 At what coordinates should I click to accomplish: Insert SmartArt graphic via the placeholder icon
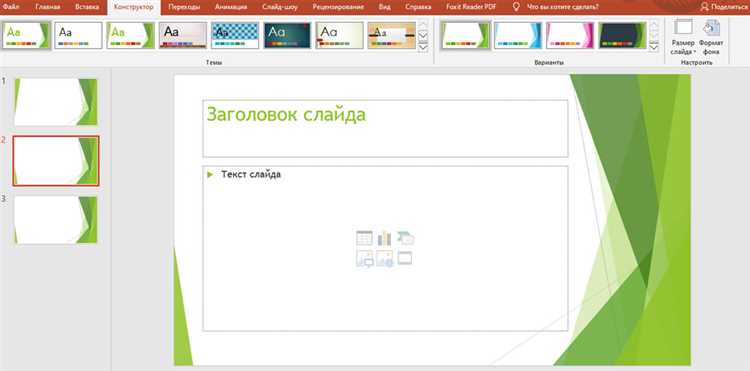coord(405,238)
